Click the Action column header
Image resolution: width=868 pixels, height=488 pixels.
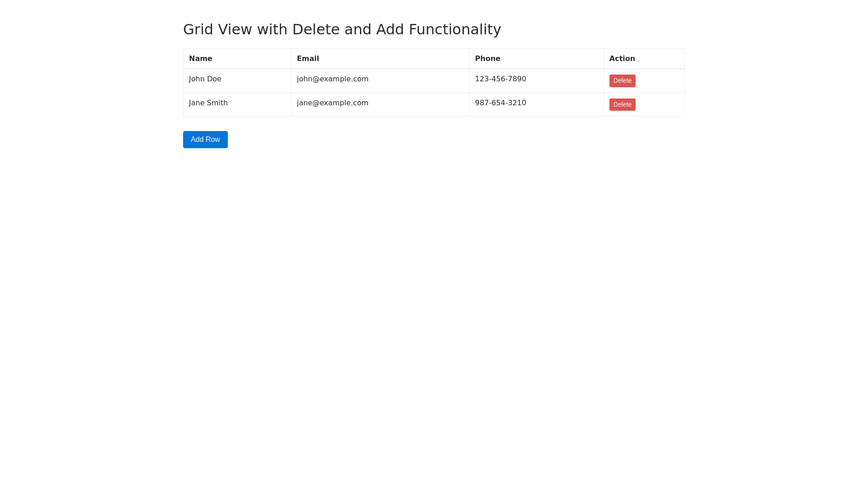[622, 59]
